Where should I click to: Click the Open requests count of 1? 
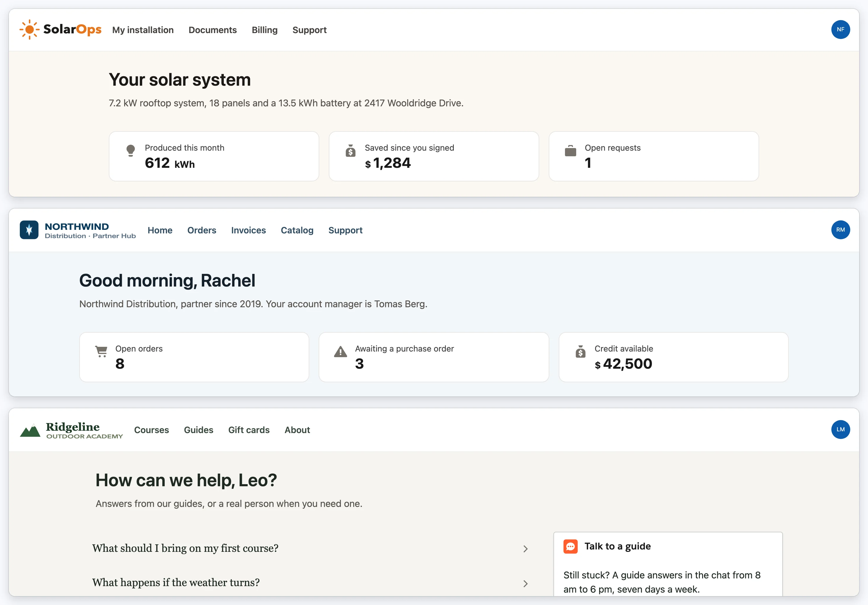click(x=588, y=163)
